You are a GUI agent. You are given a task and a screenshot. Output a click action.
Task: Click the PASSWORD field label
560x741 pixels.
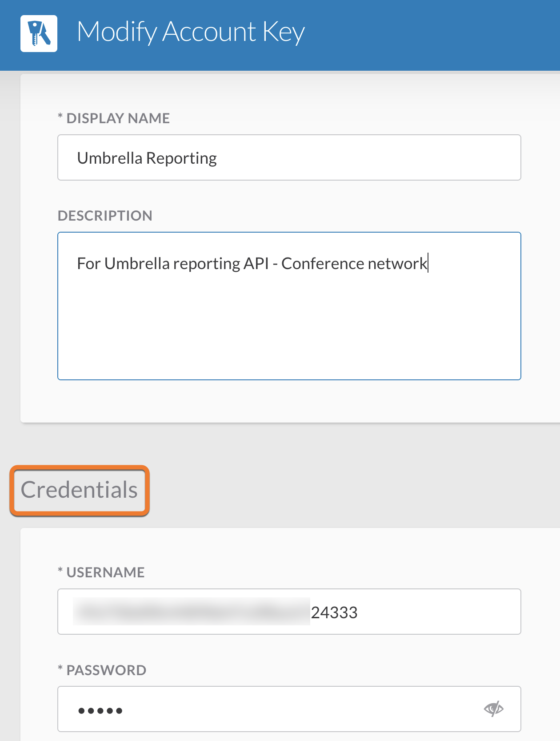point(102,670)
